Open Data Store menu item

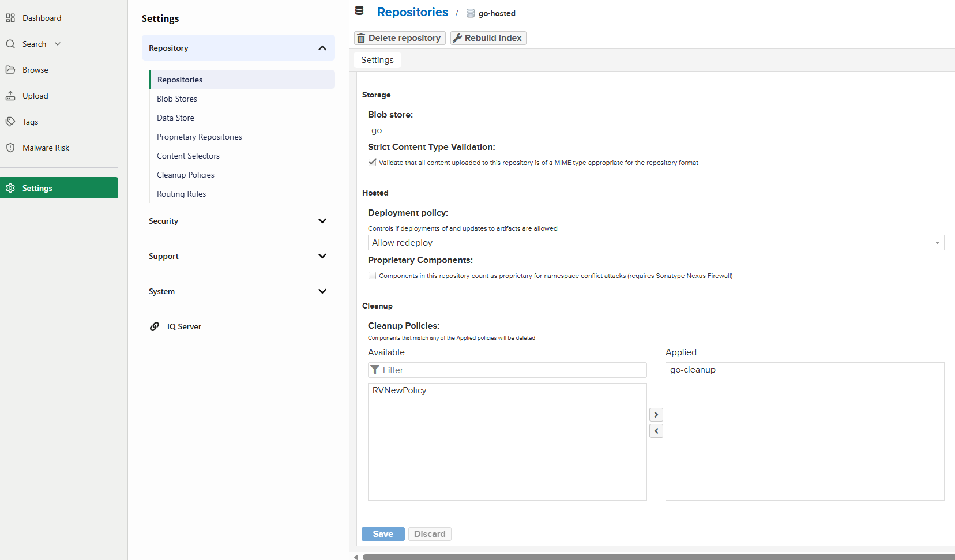[x=175, y=118]
